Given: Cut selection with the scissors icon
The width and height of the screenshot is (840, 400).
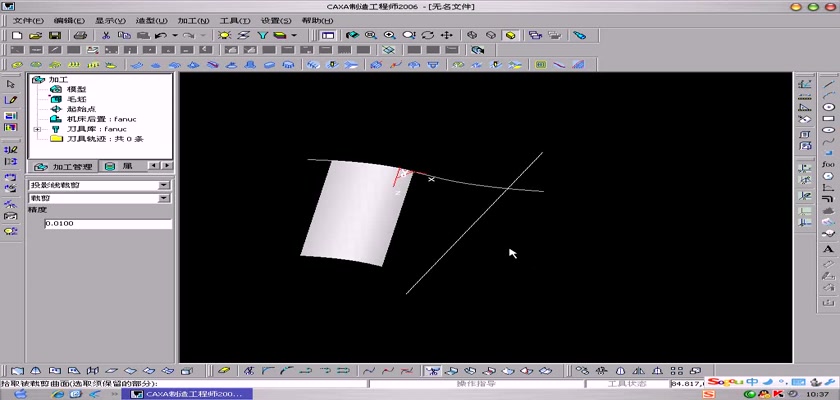Looking at the screenshot, I should click(x=106, y=35).
